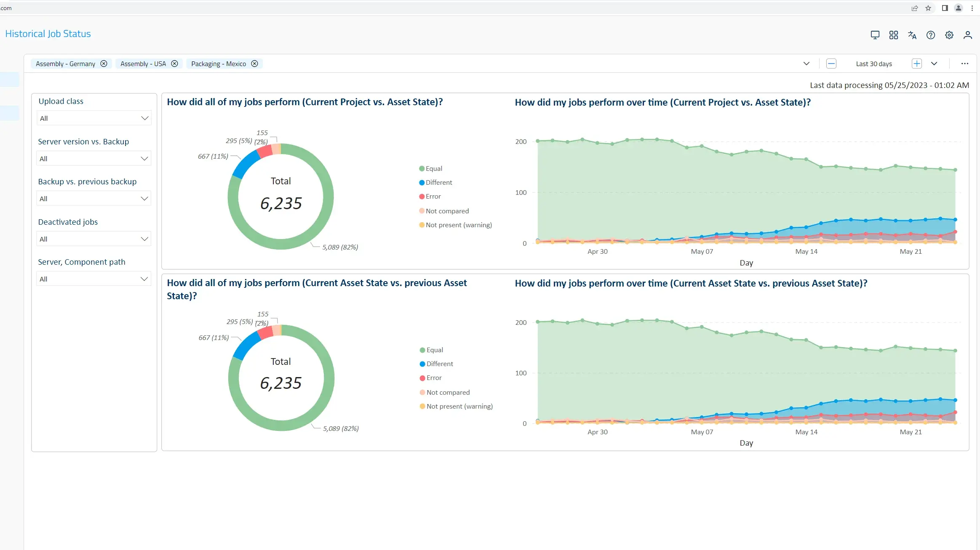Screen dimensions: 980x550
Task: Open the settings gear icon
Action: pos(949,35)
